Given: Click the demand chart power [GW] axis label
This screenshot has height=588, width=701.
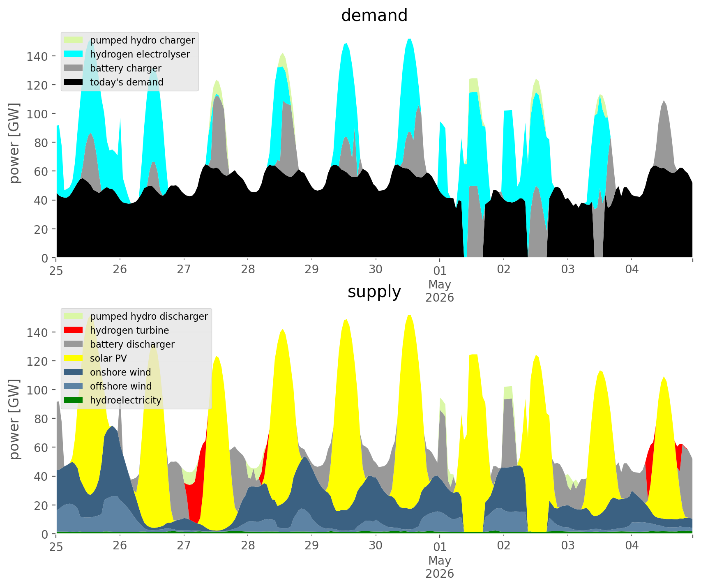Looking at the screenshot, I should (14, 143).
